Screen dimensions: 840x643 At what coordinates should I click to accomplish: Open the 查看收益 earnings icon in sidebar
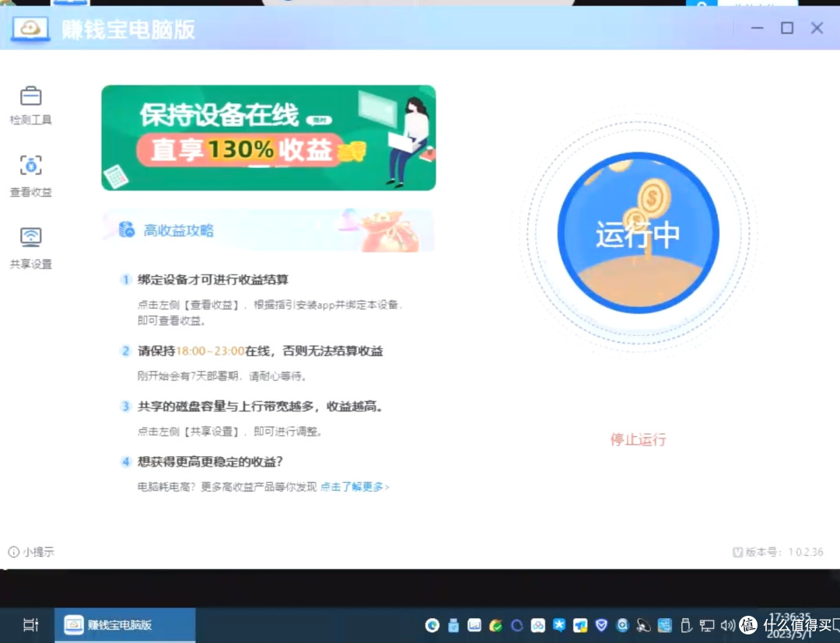tap(30, 166)
